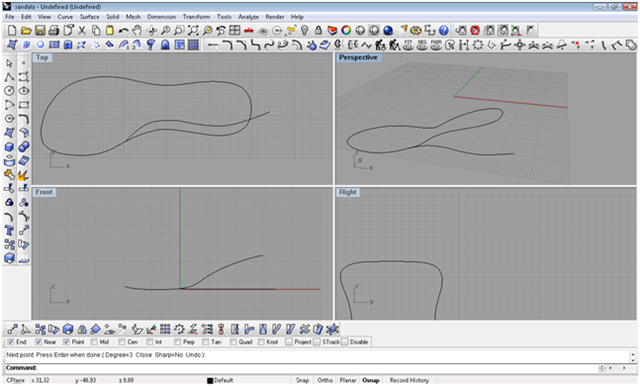Select the Polyline tool in left toolbar
The image size is (640, 386).
[9, 77]
